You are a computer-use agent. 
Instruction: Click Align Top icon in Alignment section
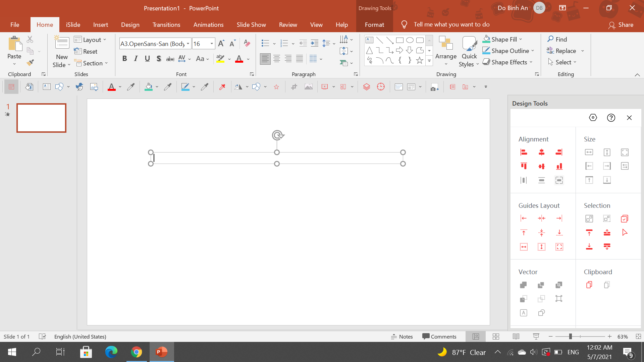click(x=524, y=166)
